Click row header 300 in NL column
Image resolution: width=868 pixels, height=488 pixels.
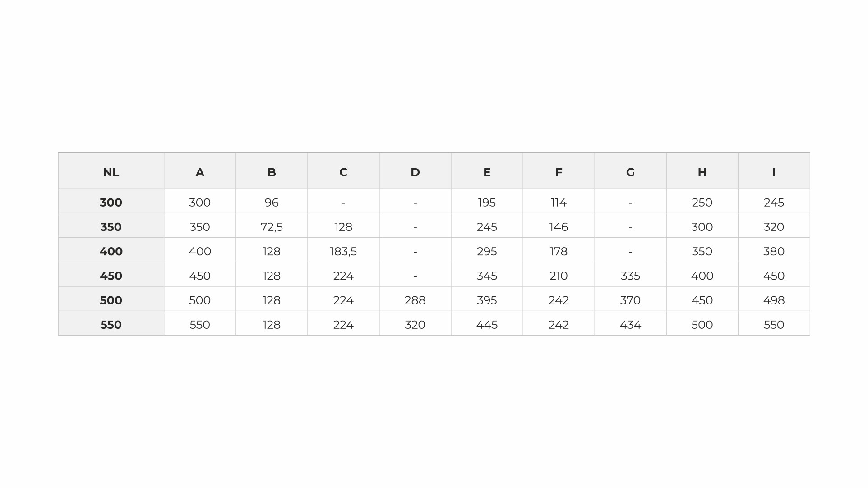(111, 203)
